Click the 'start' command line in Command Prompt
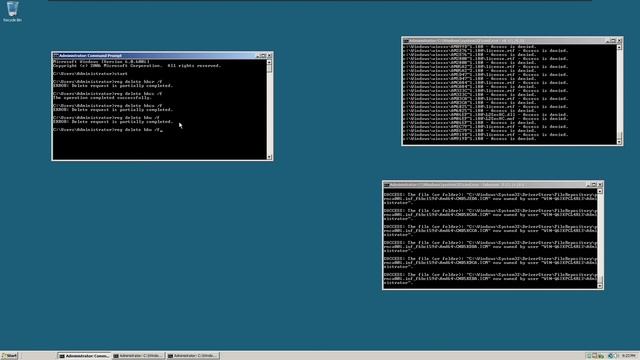Viewport: 640px width, 360px height. (x=90, y=73)
